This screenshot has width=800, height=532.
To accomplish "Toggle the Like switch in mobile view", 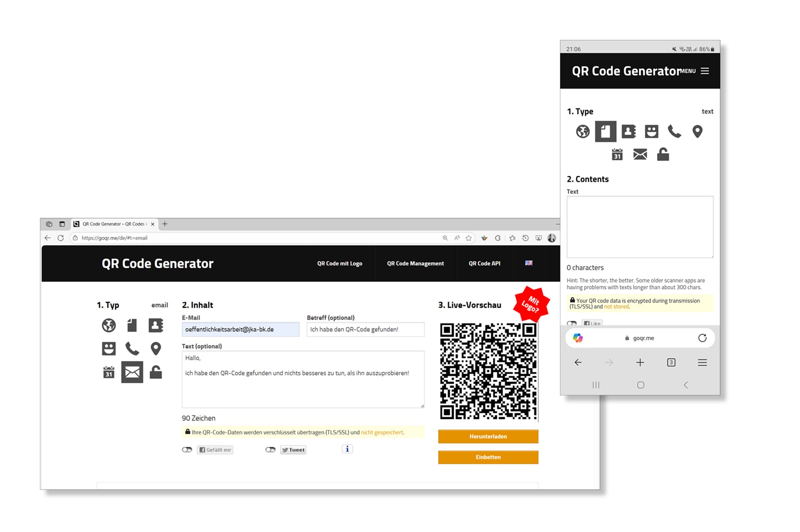I will (572, 323).
